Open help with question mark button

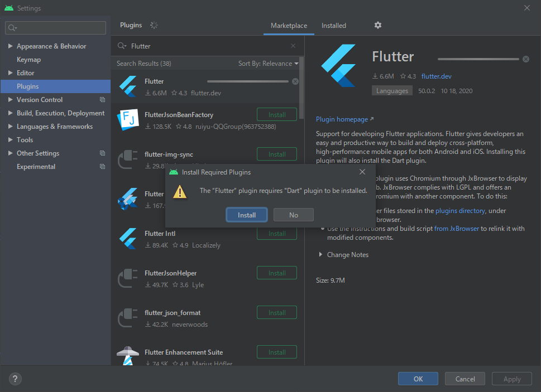(15, 379)
